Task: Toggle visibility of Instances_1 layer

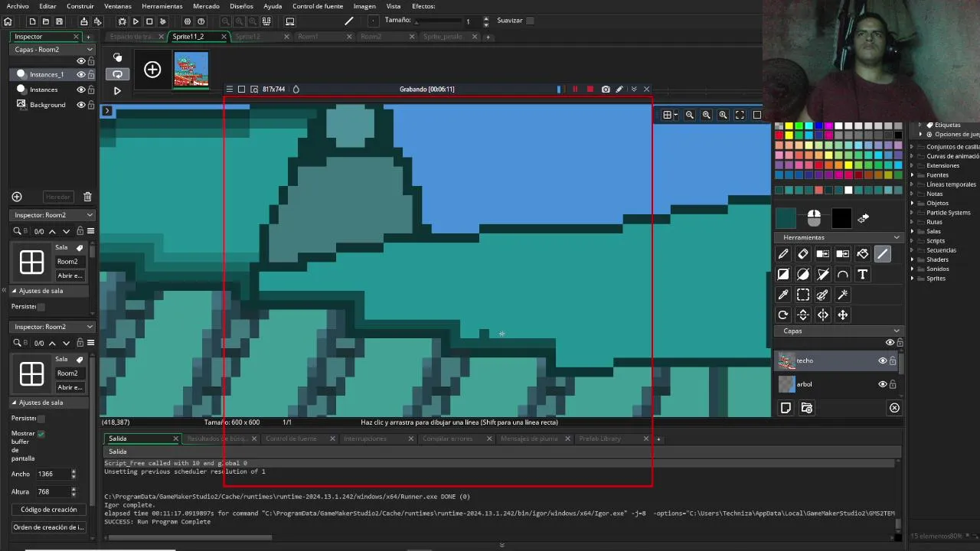Action: (x=80, y=74)
